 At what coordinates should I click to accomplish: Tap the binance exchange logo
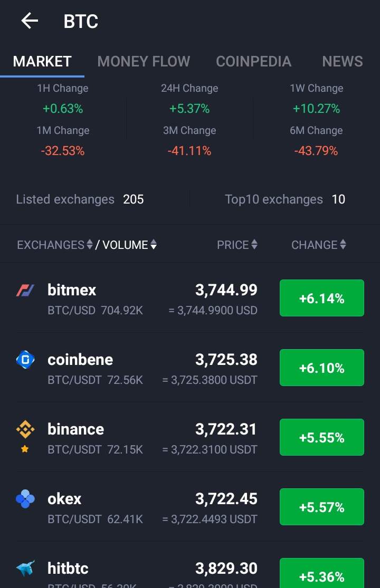point(25,429)
